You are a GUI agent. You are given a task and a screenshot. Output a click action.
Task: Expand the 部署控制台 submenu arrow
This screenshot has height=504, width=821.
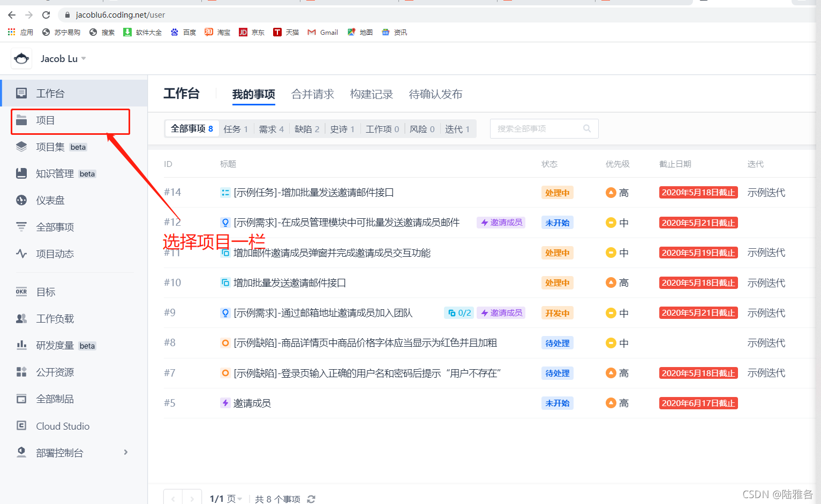(126, 453)
